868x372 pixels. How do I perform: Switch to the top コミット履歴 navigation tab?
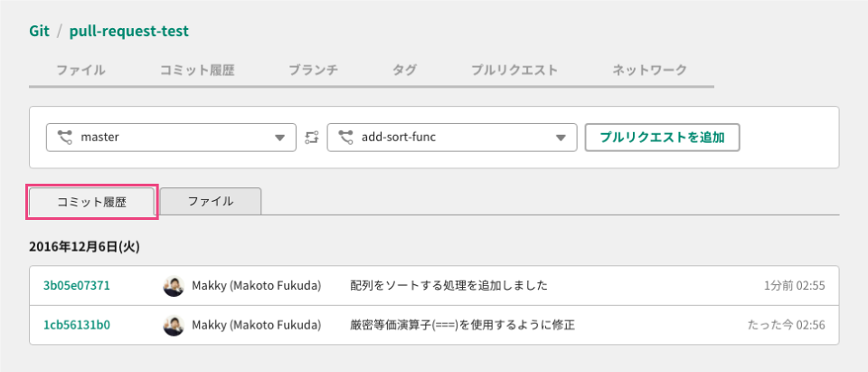[x=197, y=71]
